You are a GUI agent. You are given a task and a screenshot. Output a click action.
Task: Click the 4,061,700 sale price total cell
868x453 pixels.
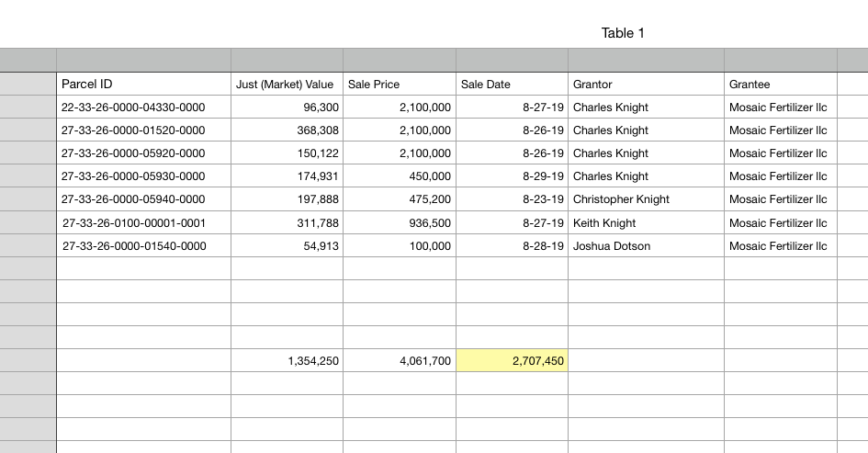(400, 361)
